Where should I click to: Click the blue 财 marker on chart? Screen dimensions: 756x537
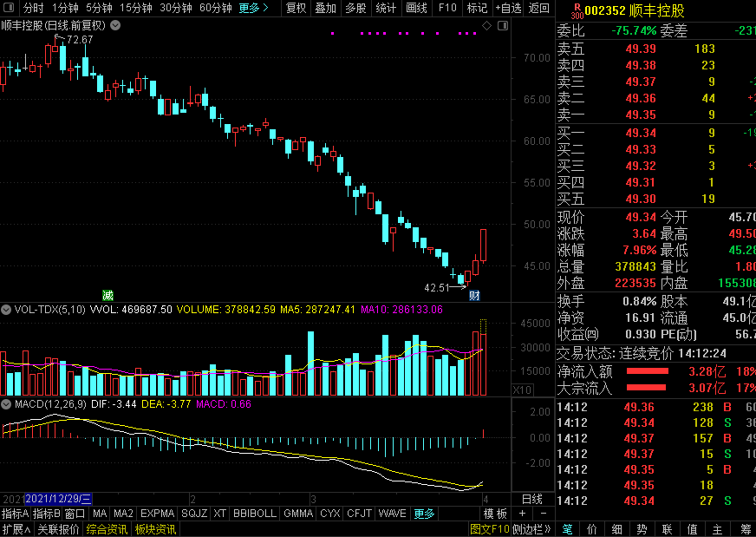click(474, 295)
